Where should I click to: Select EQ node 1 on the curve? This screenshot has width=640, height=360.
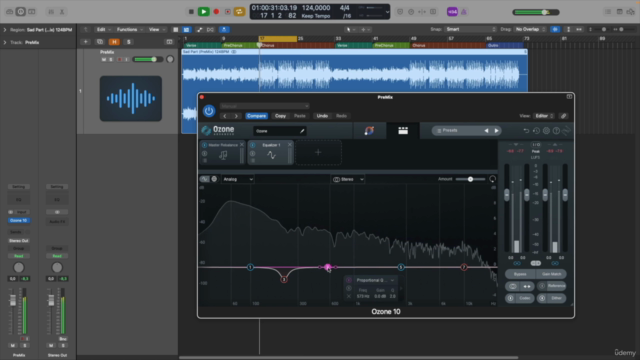250,267
